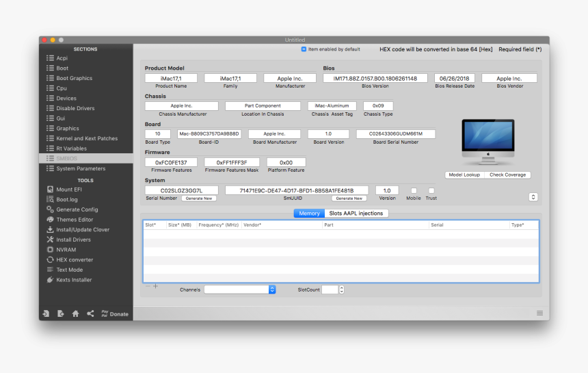588x373 pixels.
Task: Click the iMac model thumbnail image
Action: [488, 142]
